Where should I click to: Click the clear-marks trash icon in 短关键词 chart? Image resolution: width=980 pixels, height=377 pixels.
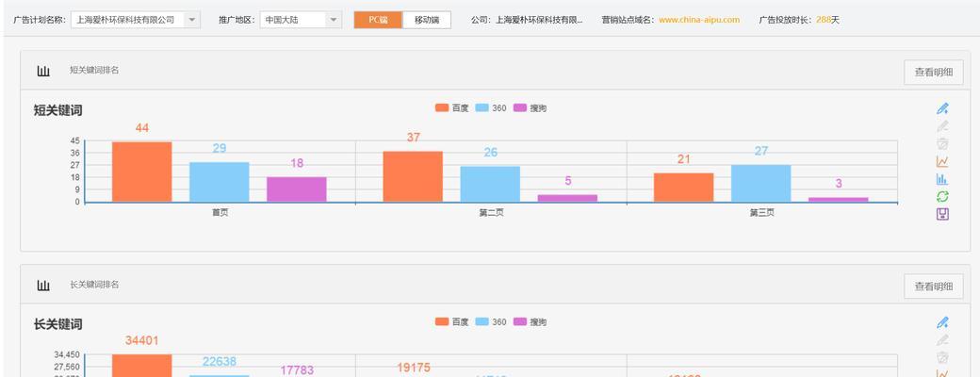(942, 144)
